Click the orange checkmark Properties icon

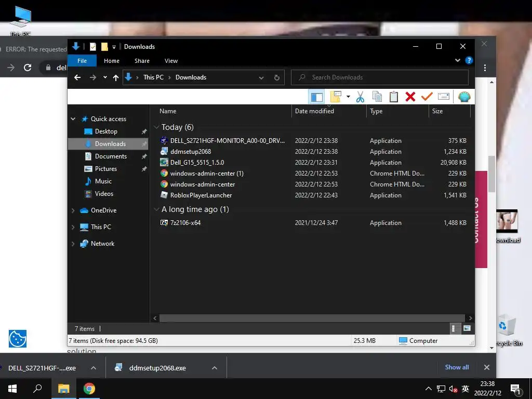427,97
